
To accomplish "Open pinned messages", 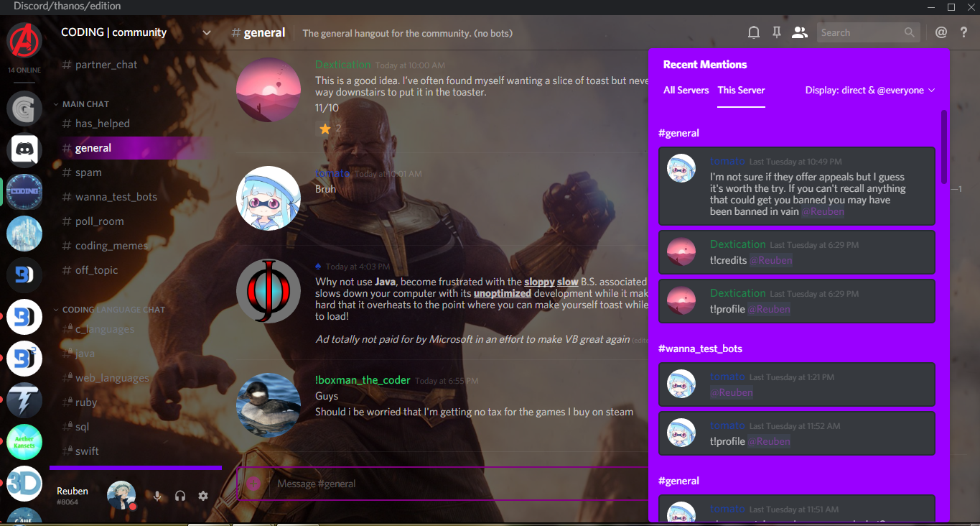I will coord(776,32).
